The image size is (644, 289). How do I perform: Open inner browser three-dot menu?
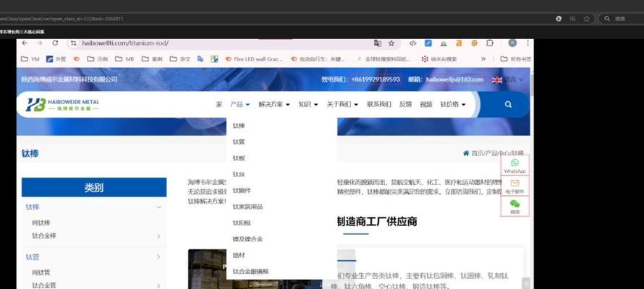click(x=528, y=43)
